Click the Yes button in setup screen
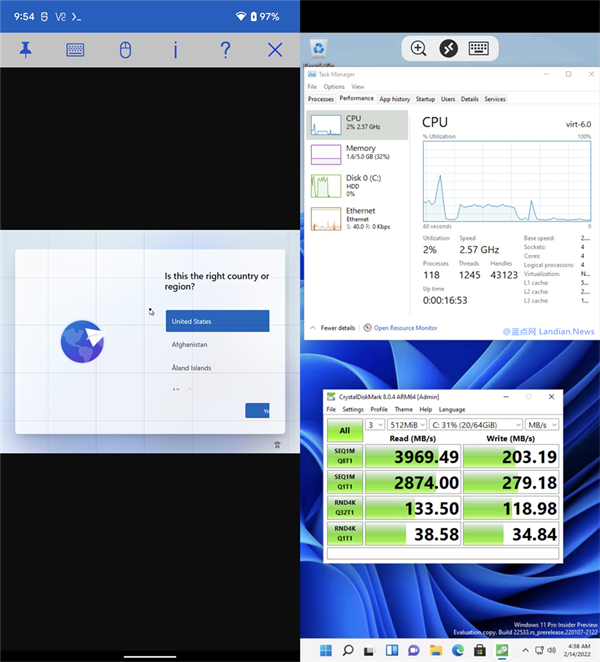 [257, 410]
